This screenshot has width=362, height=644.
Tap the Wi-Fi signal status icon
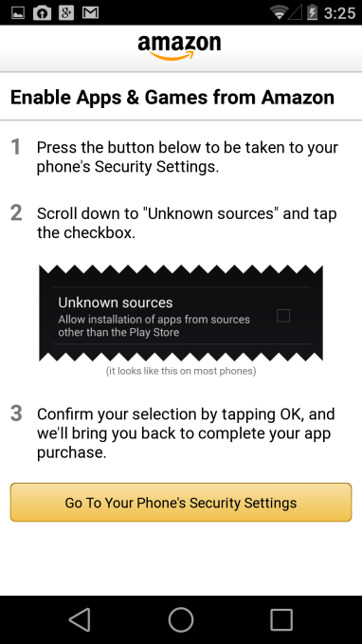coord(279,12)
